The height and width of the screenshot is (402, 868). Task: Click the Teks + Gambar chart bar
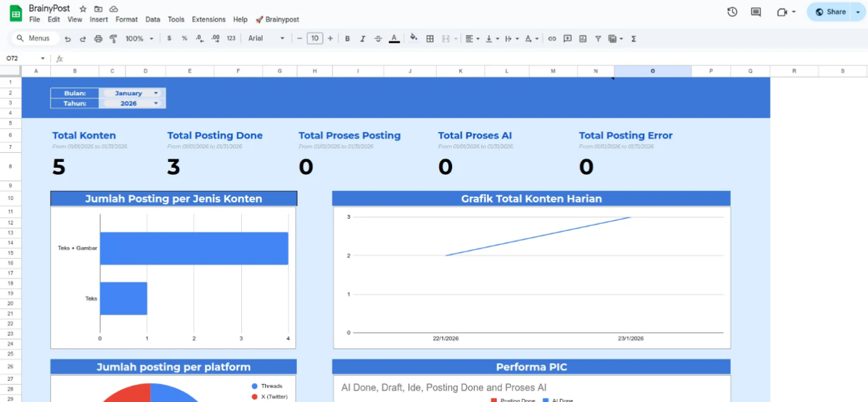click(x=194, y=248)
